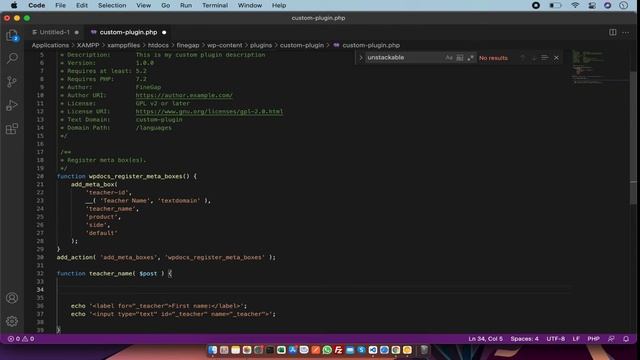
Task: Change end of line via LF
Action: click(576, 339)
